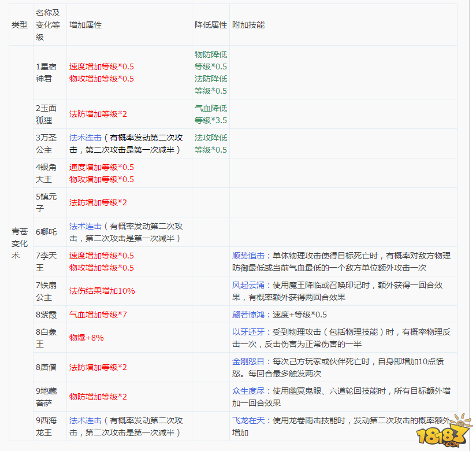476x451 pixels.
Task: Click the 降低属性 column header
Action: [x=210, y=25]
